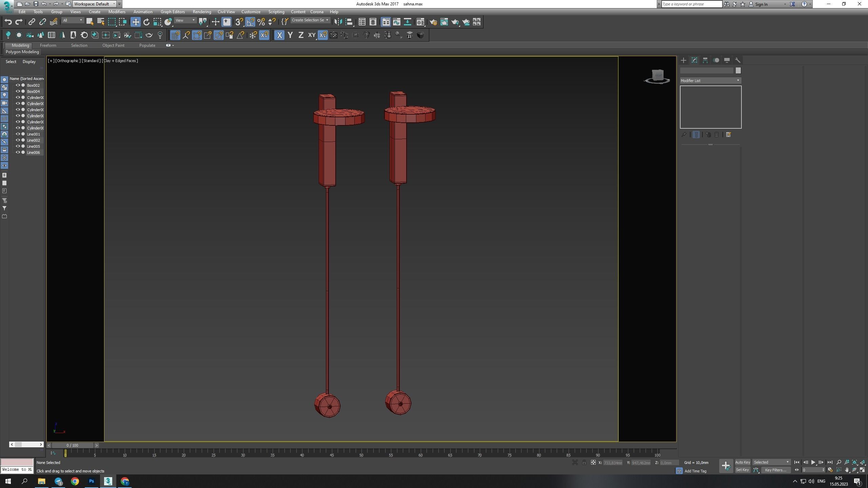
Task: Toggle Auto Key animation mode
Action: (x=742, y=462)
